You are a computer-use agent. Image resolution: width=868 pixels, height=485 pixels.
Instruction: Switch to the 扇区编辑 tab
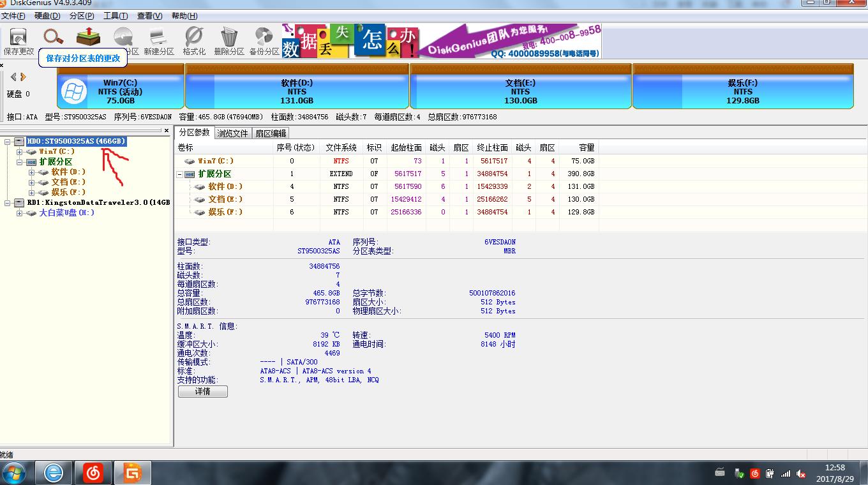coord(271,133)
